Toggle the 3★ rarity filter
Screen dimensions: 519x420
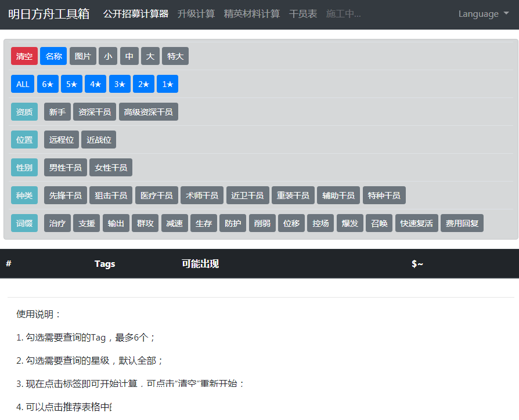click(x=120, y=84)
